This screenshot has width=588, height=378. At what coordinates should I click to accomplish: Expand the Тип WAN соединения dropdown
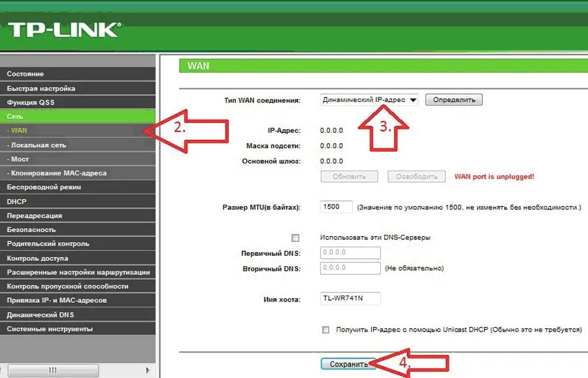click(x=369, y=100)
